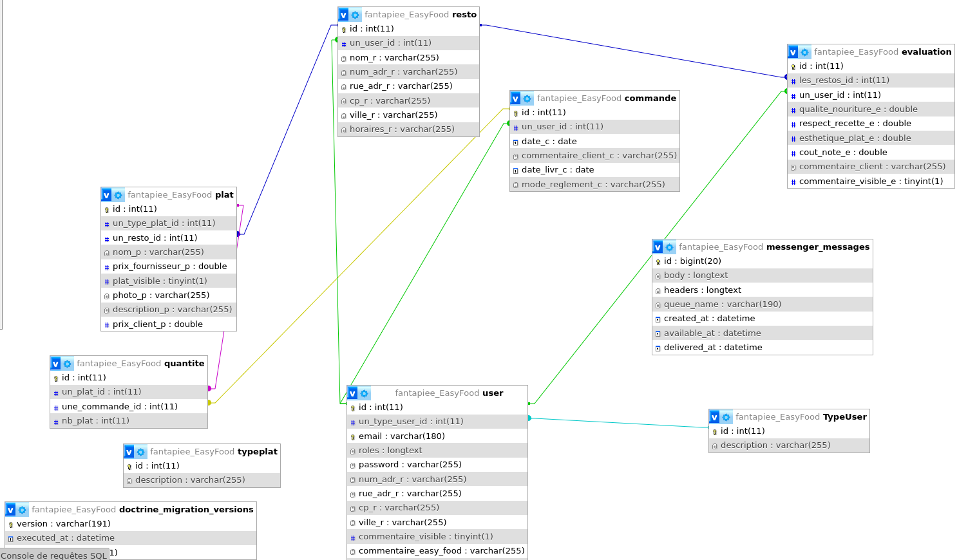The height and width of the screenshot is (560, 977).
Task: Click primary key icon of resto id
Action: (344, 29)
